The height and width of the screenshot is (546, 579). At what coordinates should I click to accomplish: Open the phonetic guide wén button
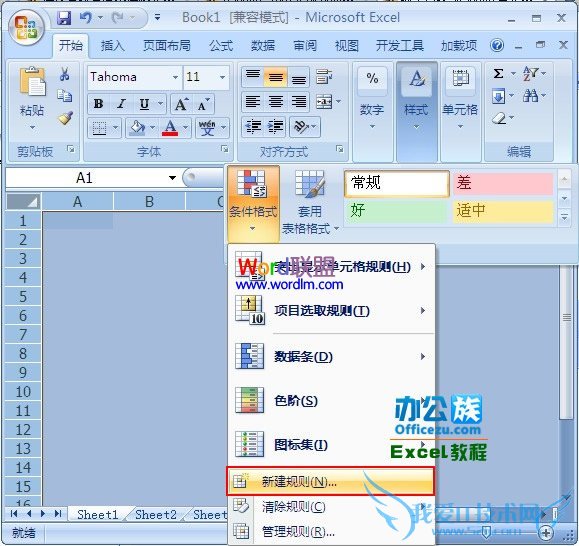(x=207, y=128)
